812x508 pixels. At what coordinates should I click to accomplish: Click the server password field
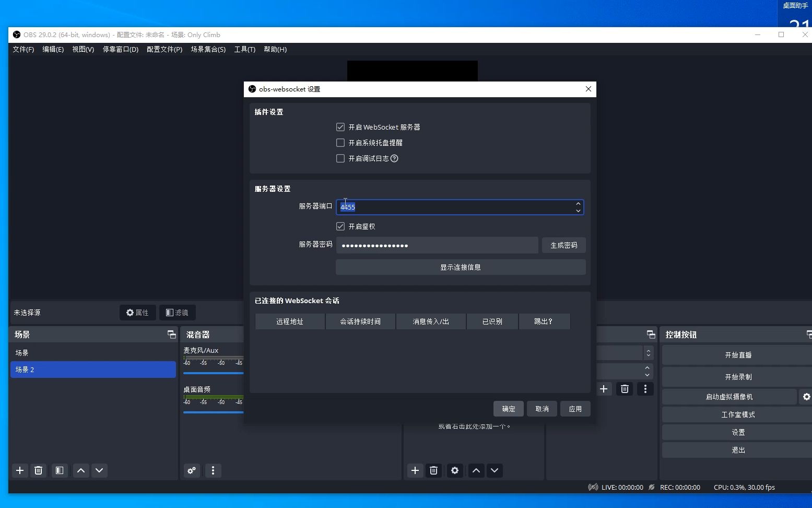pyautogui.click(x=437, y=245)
